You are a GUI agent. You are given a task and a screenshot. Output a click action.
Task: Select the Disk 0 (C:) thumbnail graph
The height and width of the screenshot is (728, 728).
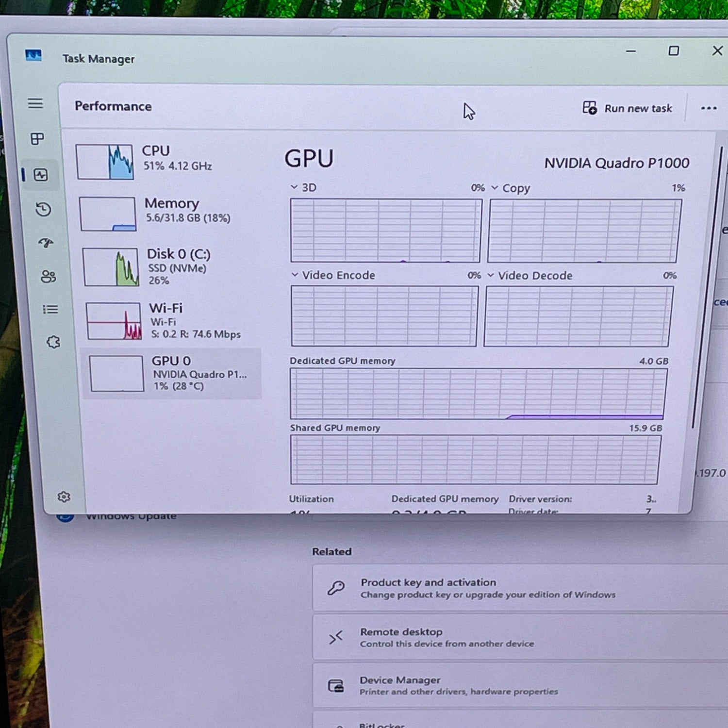pos(111,267)
